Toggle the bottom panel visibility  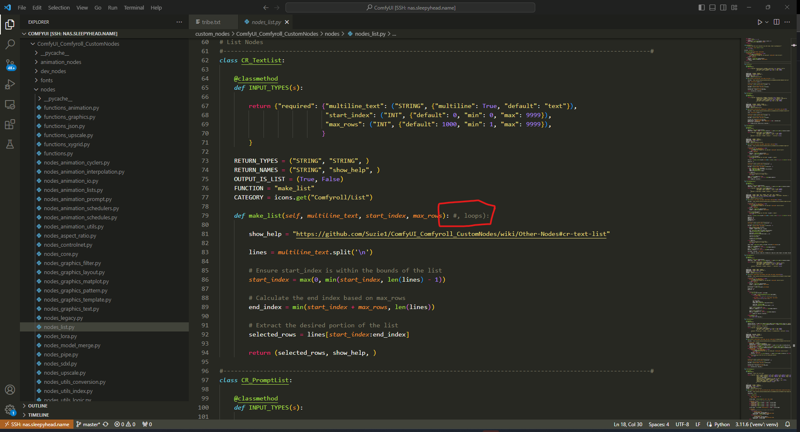[712, 7]
